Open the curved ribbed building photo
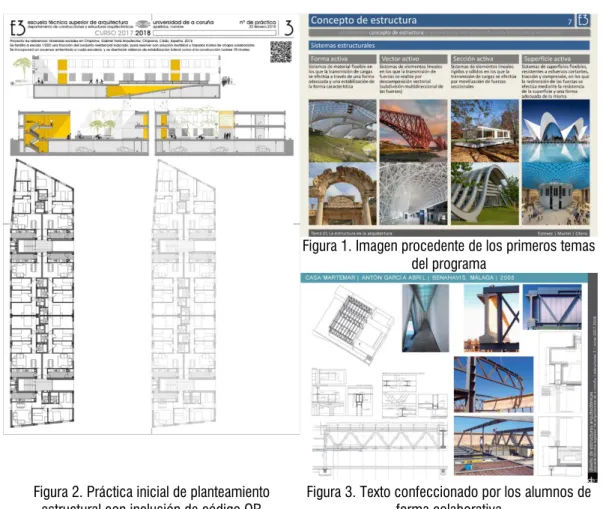The width and height of the screenshot is (606, 509). pyautogui.click(x=485, y=194)
